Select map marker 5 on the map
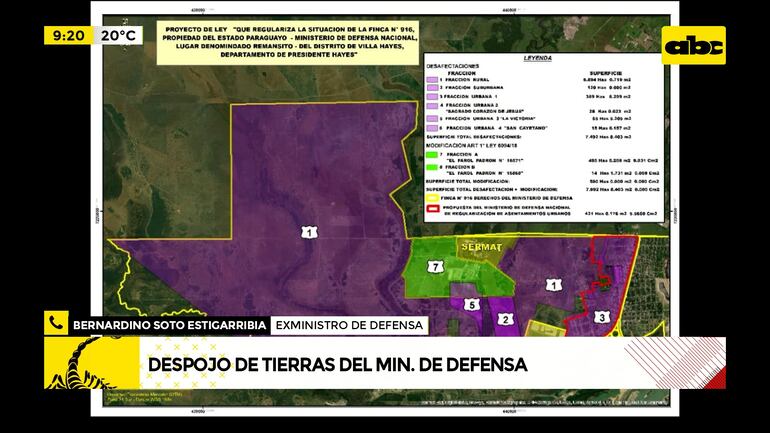 pyautogui.click(x=472, y=303)
